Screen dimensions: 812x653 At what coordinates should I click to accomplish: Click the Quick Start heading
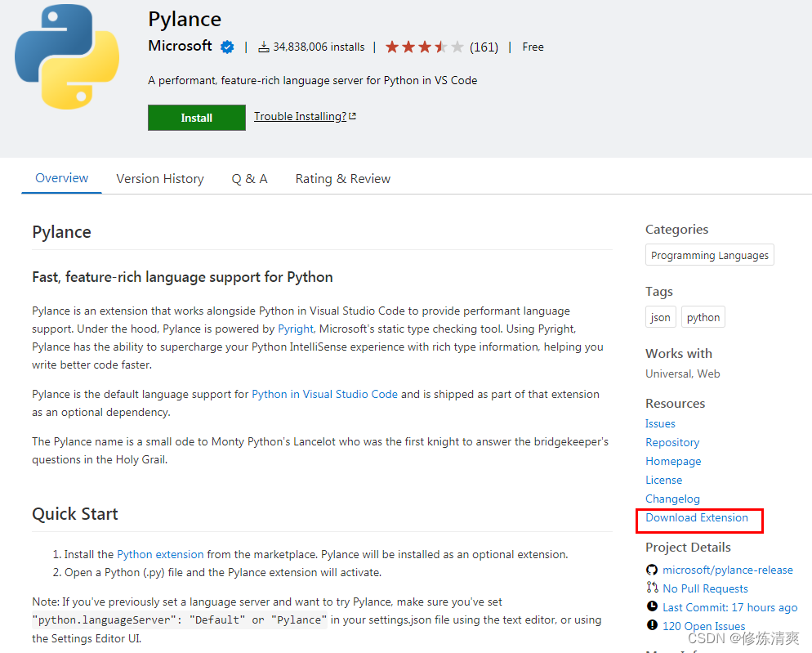click(75, 514)
